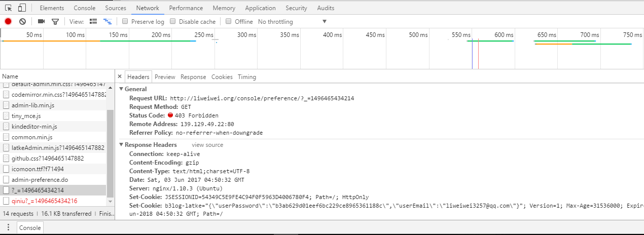Enable the Preserve log checkbox
The height and width of the screenshot is (235, 644).
(125, 21)
